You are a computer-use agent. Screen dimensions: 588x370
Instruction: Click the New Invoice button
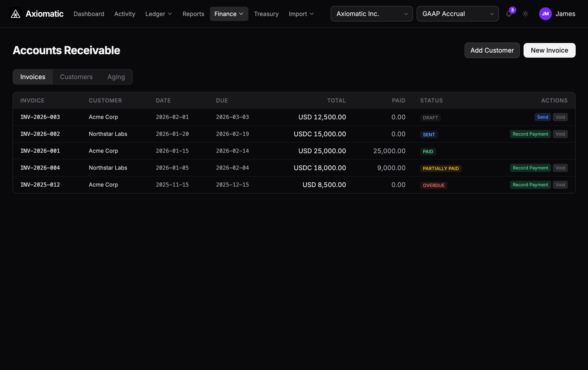coord(549,50)
